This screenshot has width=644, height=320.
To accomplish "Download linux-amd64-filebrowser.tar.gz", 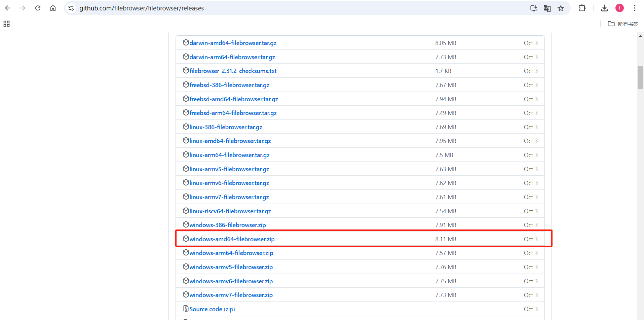I will tap(230, 141).
